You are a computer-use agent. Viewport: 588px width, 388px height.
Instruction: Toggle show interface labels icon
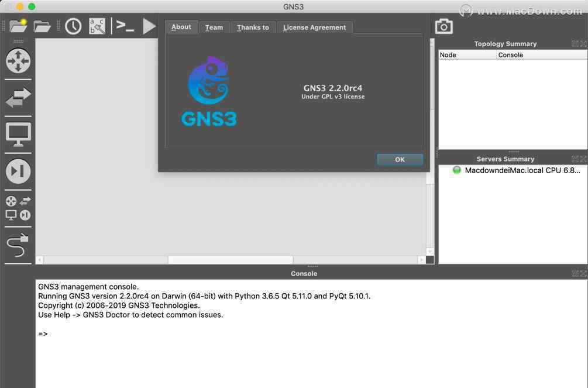pyautogui.click(x=97, y=26)
